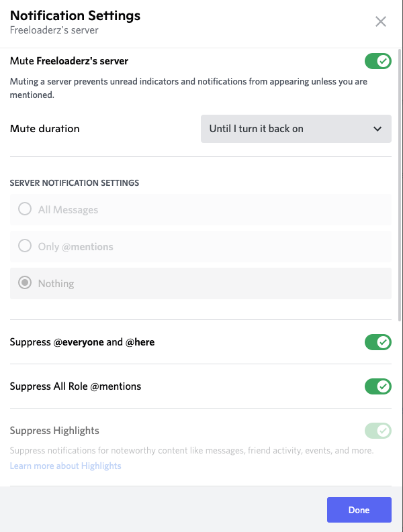Toggle the Mute Freeloaderz's server switch
This screenshot has height=532, width=403.
click(x=377, y=61)
